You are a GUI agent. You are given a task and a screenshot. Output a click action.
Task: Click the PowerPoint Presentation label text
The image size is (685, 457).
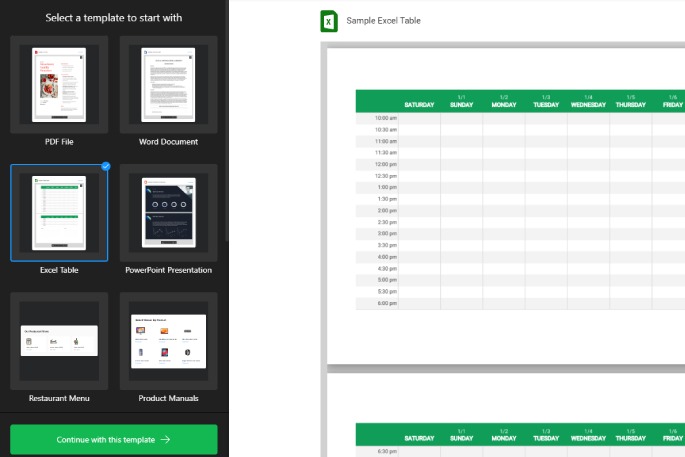click(169, 270)
